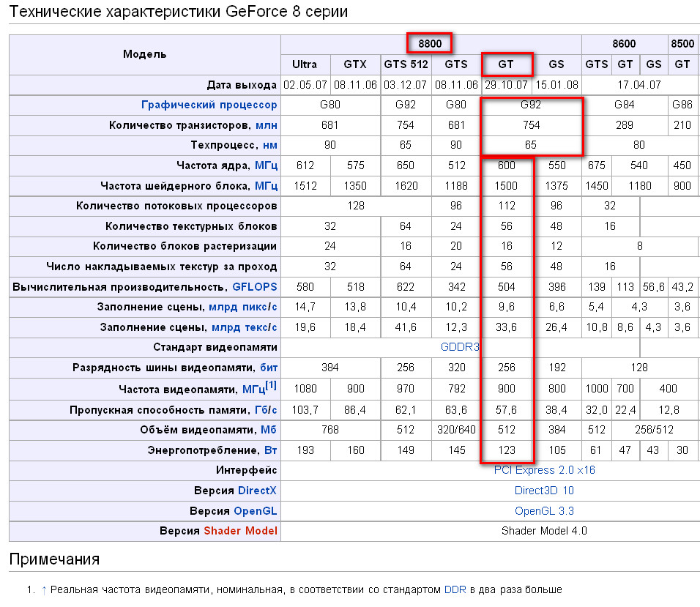Screen dimensions: 700x607
Task: Click the Shader Model 4.0 cell
Action: click(544, 531)
